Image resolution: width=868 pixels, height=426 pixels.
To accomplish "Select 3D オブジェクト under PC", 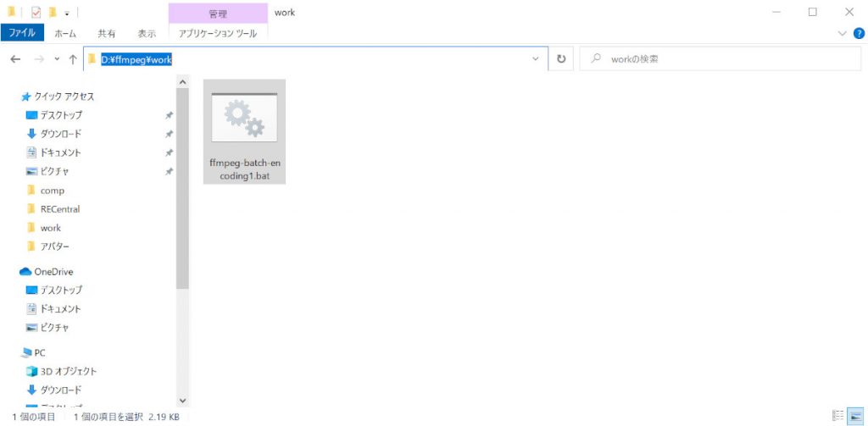I will click(68, 371).
